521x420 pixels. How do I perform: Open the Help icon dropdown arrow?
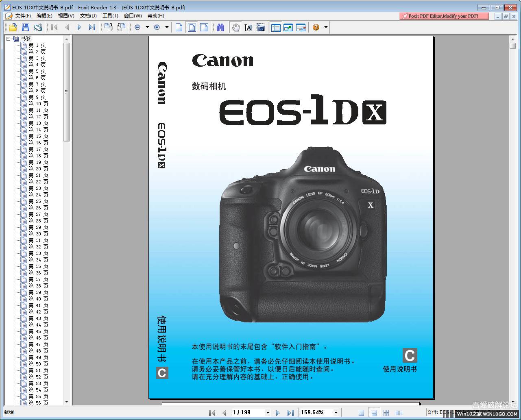point(326,27)
